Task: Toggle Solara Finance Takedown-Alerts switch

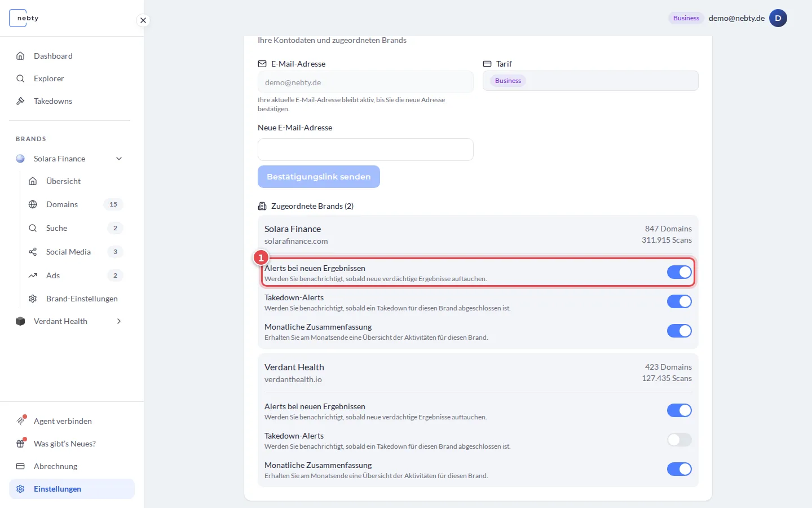Action: click(x=679, y=301)
